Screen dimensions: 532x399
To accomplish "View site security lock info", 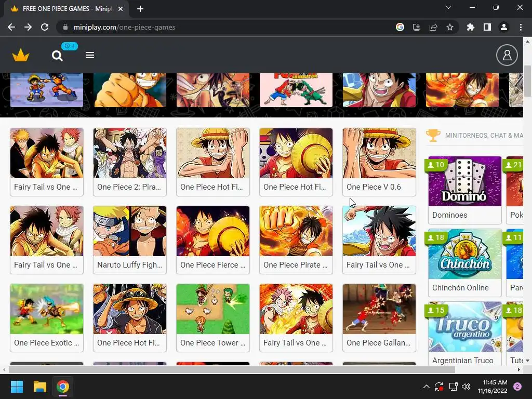I will (x=65, y=27).
